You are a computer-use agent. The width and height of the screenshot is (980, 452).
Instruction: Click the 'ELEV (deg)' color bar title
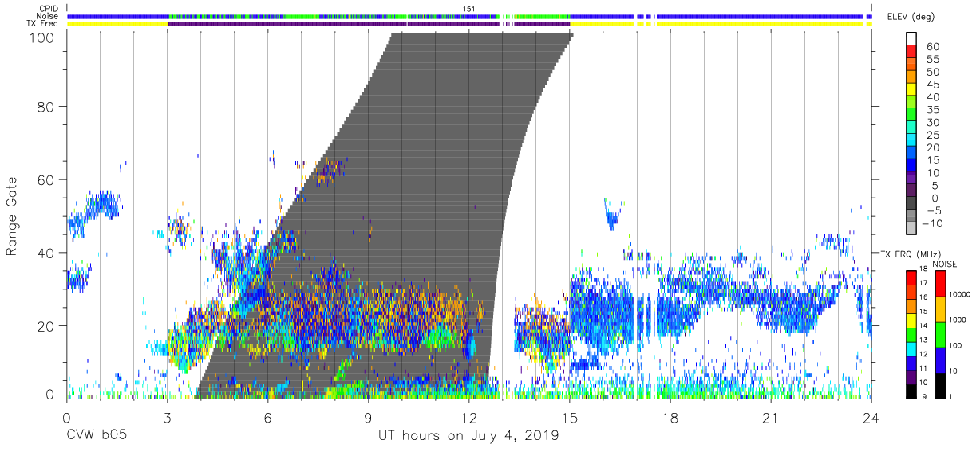(x=911, y=17)
